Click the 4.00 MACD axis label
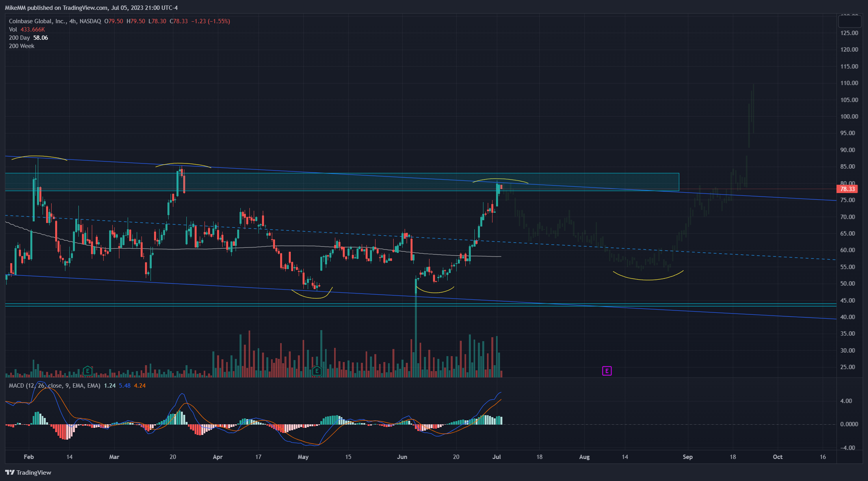The width and height of the screenshot is (868, 481). (x=846, y=401)
